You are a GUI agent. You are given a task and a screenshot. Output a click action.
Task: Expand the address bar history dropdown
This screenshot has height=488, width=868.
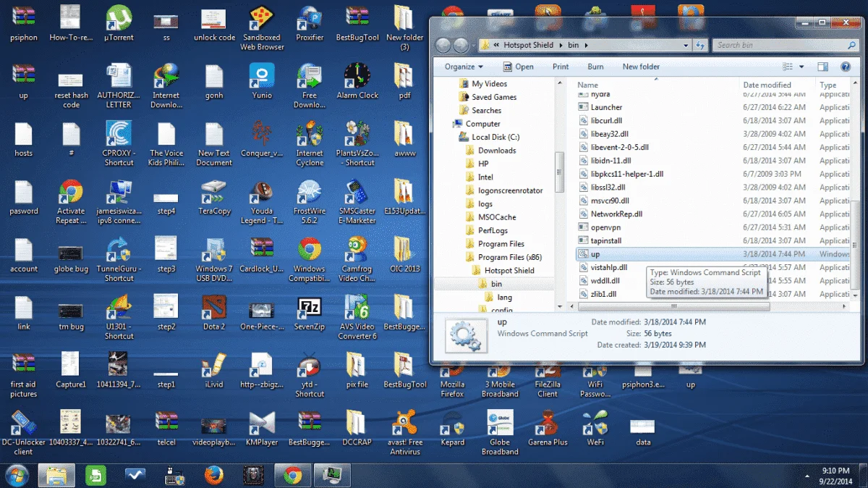tap(684, 45)
